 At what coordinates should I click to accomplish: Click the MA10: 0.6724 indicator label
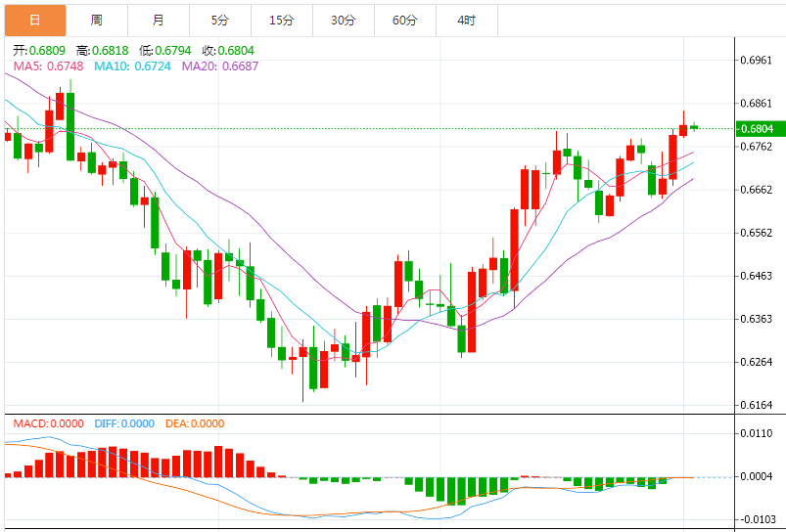133,66
